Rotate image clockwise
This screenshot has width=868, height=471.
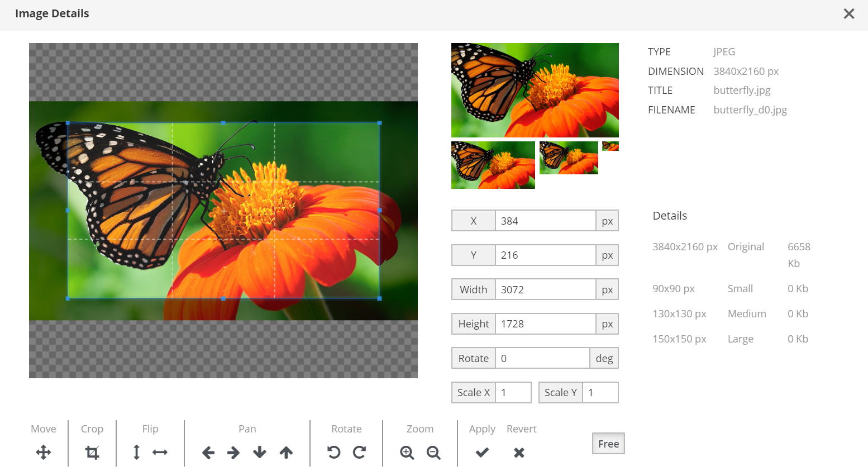(x=360, y=453)
